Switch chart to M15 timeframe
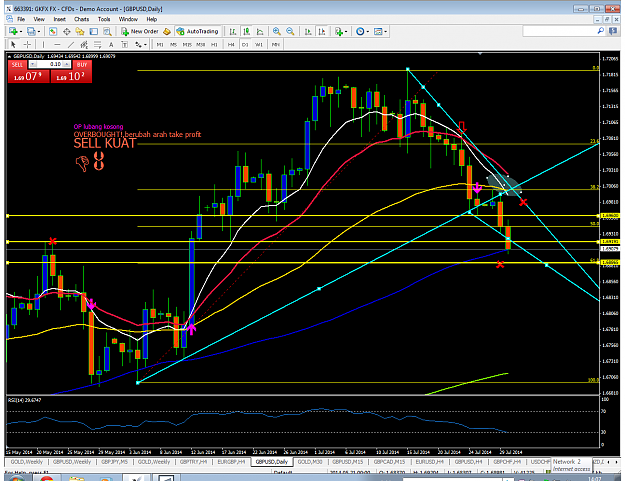 187,45
